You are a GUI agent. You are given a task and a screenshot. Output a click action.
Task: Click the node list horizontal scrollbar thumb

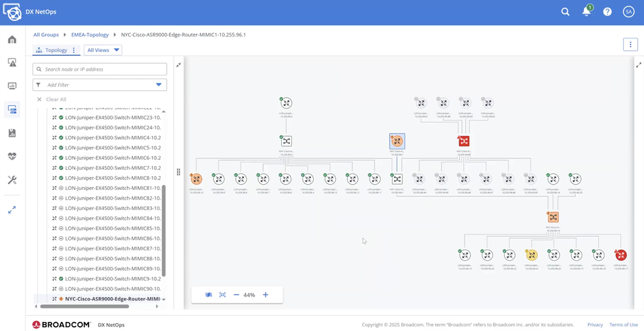pos(84,306)
